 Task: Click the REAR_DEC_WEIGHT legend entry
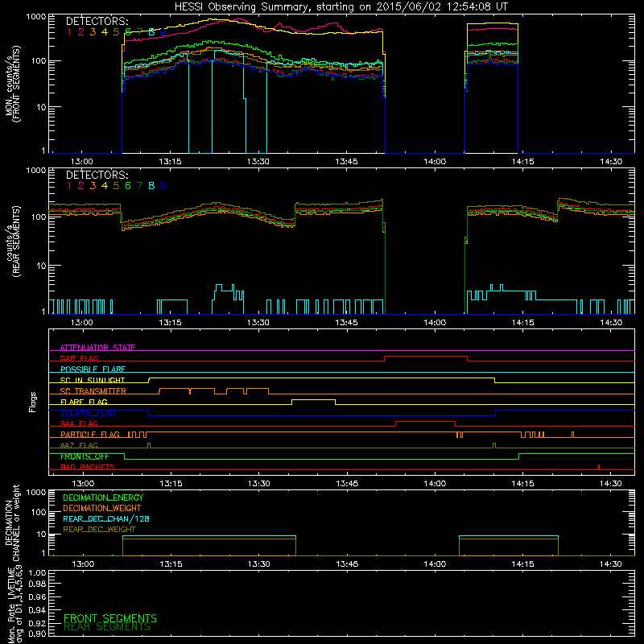99,530
